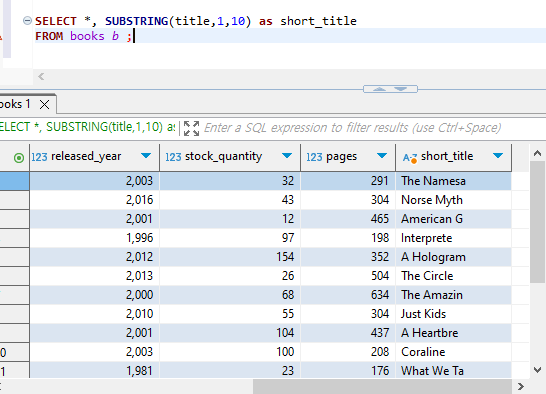The width and height of the screenshot is (546, 394).
Task: Open stock_quantity column filter dropdown
Action: click(287, 156)
